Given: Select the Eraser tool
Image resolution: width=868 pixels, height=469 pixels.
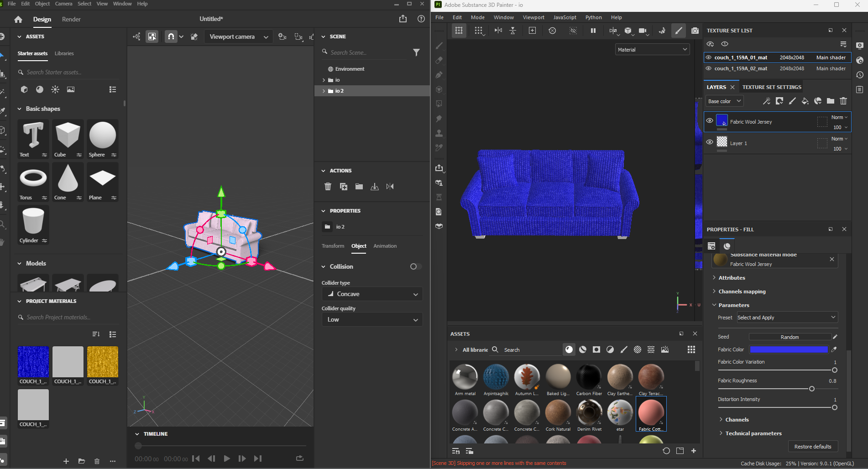Looking at the screenshot, I should click(x=439, y=60).
